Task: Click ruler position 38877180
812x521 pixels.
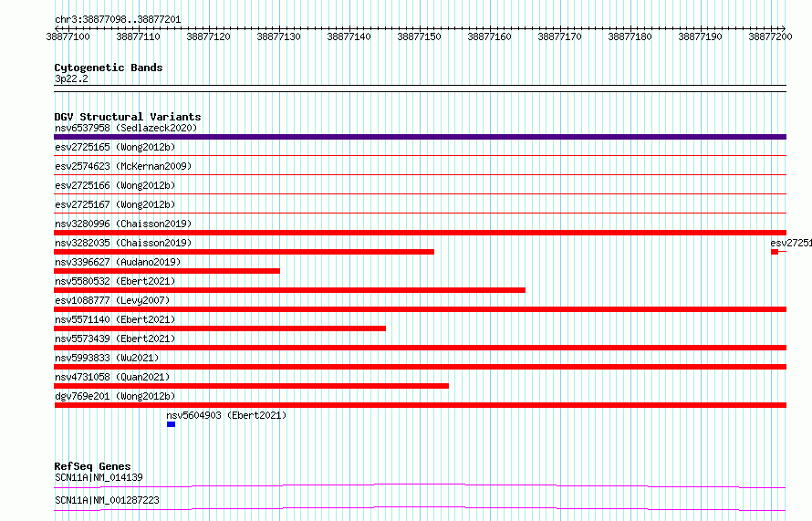Action: [630, 36]
